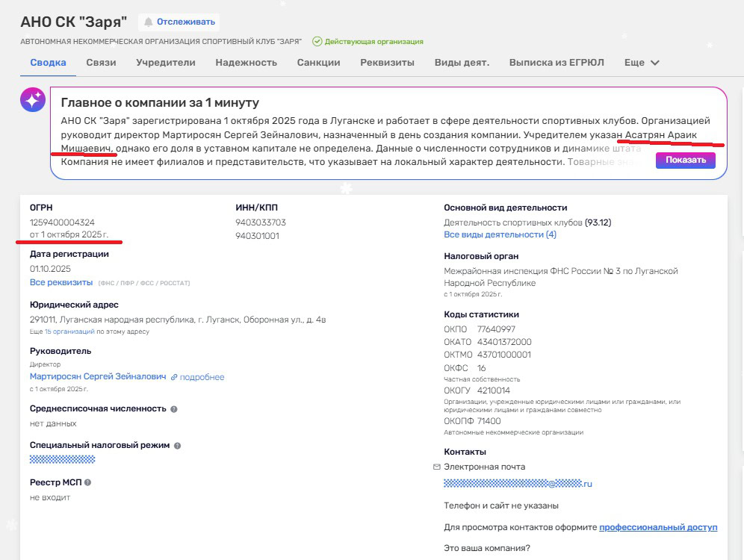Open the Все реквизиты link
744x560 pixels.
pos(61,282)
